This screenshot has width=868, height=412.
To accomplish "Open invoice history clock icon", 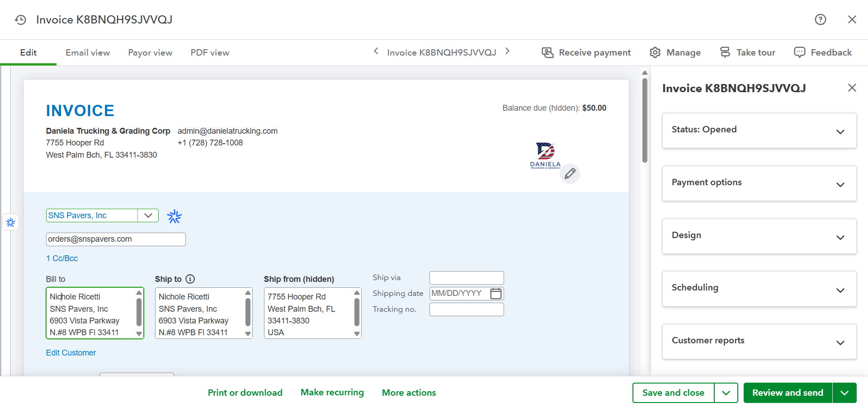I will 20,20.
